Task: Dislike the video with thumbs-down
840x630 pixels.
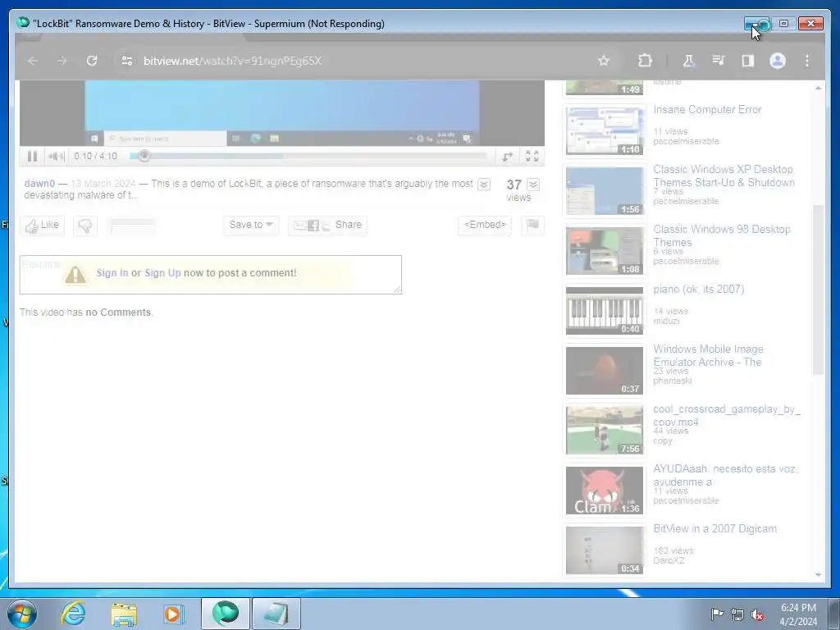Action: click(84, 226)
